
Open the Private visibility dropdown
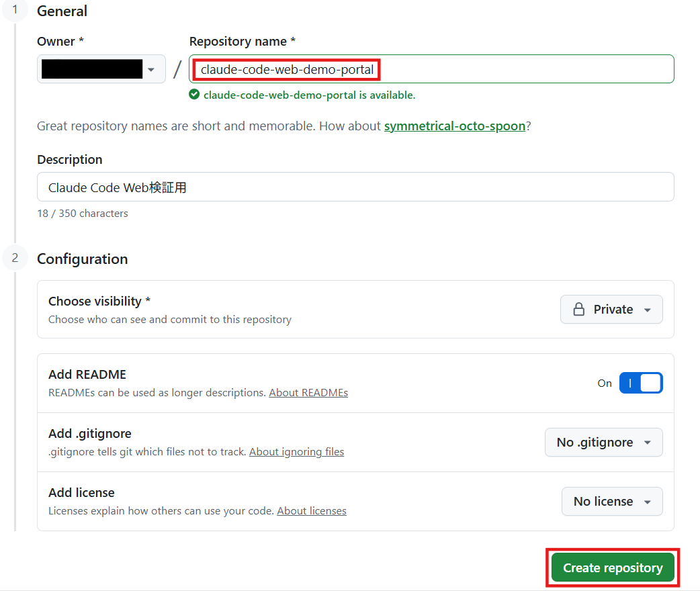(611, 310)
